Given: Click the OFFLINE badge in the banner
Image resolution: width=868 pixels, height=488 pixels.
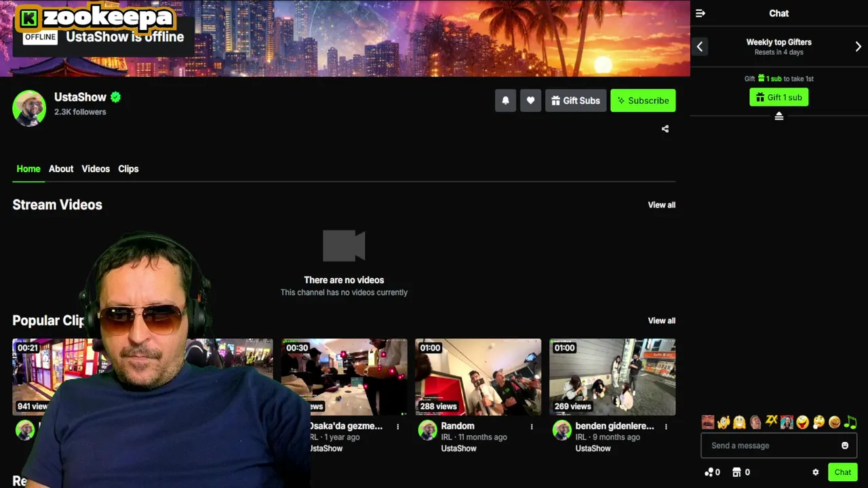Looking at the screenshot, I should [x=40, y=37].
